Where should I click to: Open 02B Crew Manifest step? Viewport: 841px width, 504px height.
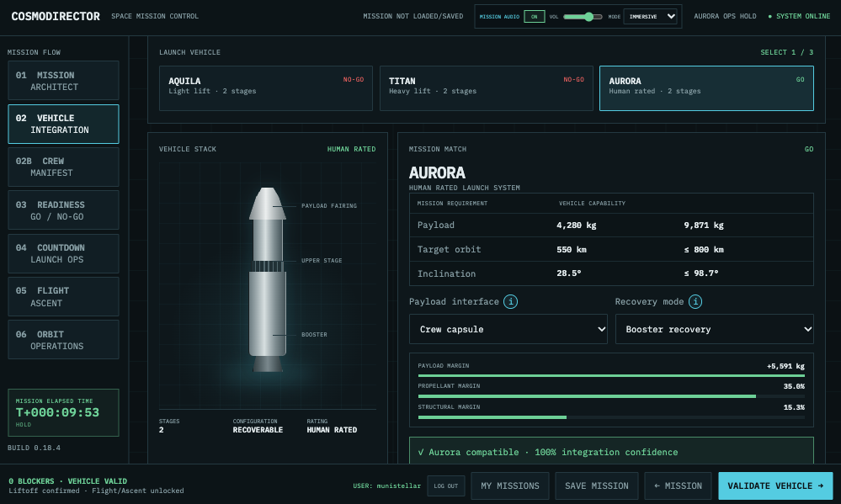coord(63,167)
